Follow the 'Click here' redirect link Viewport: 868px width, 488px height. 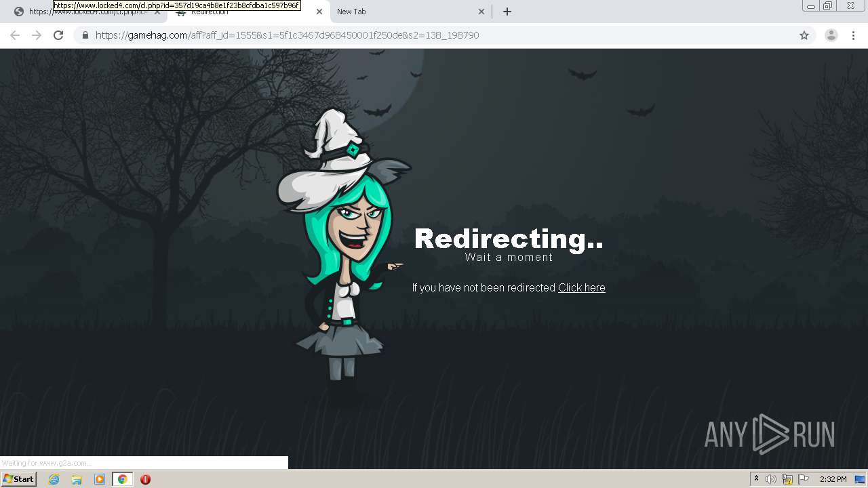[x=581, y=287]
